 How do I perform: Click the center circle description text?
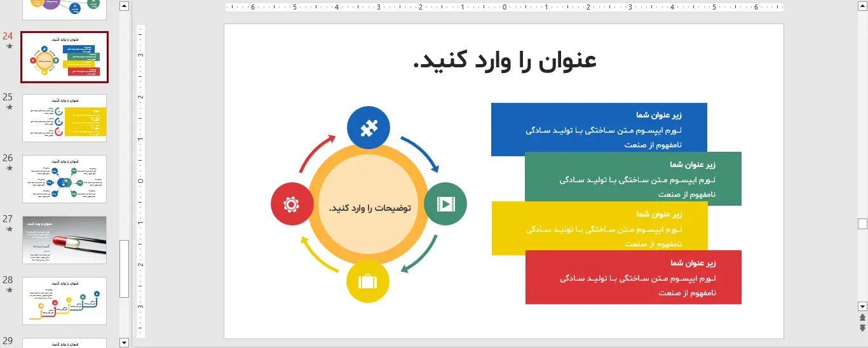(x=369, y=208)
